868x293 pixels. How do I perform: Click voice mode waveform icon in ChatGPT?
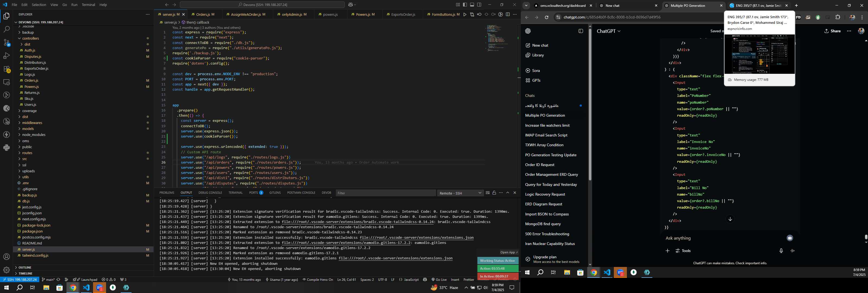pyautogui.click(x=793, y=251)
